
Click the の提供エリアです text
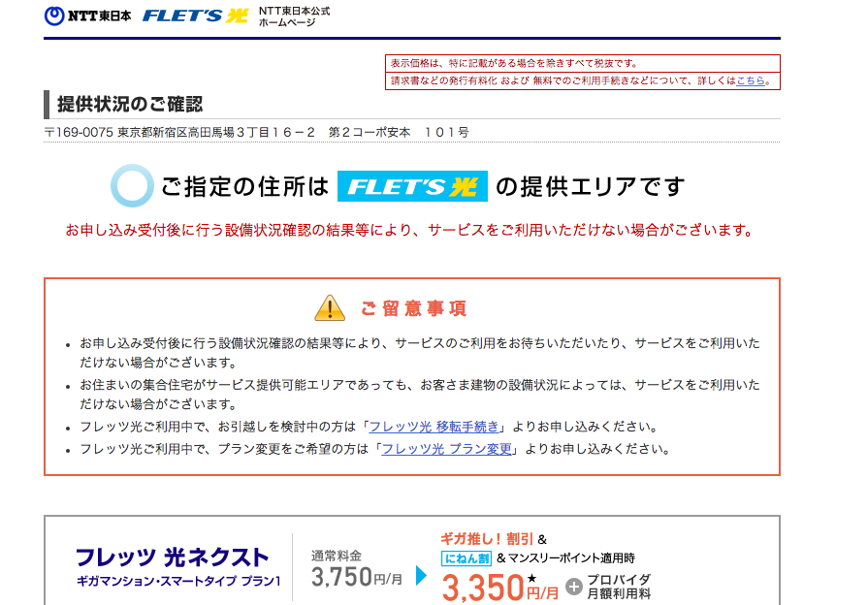click(590, 186)
